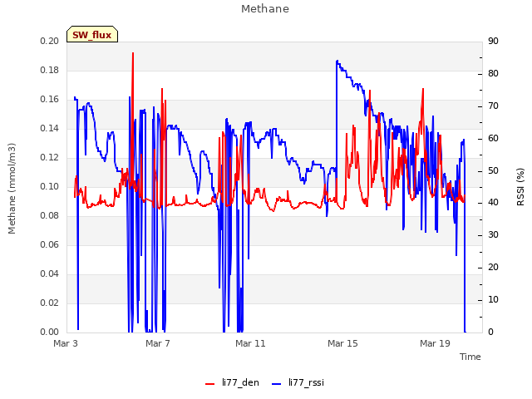The width and height of the screenshot is (532, 399).
Task: Select the Mar 11 x-axis label
Action: click(250, 343)
